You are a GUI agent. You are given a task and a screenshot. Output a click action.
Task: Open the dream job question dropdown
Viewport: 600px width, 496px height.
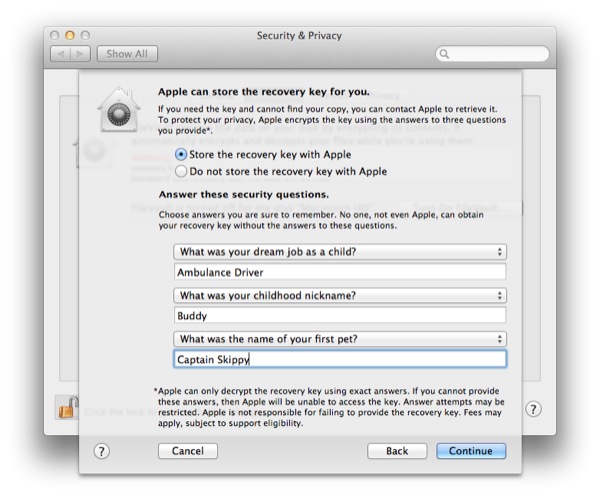click(x=340, y=252)
